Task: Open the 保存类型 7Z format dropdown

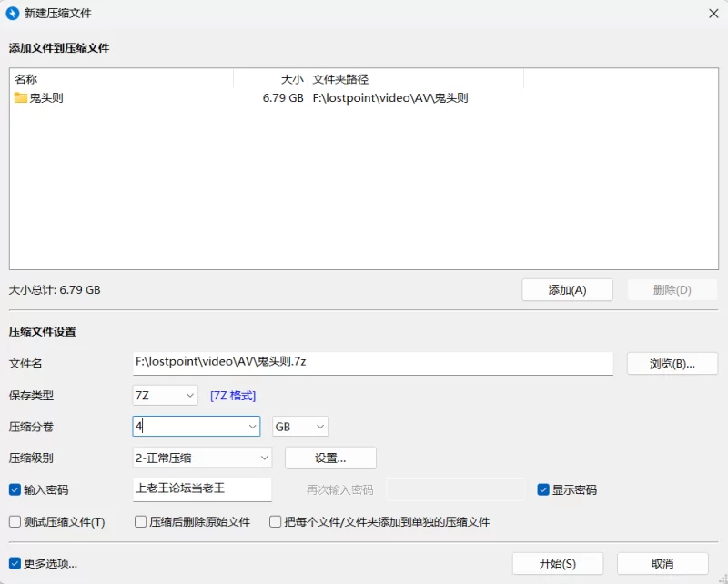Action: point(165,395)
